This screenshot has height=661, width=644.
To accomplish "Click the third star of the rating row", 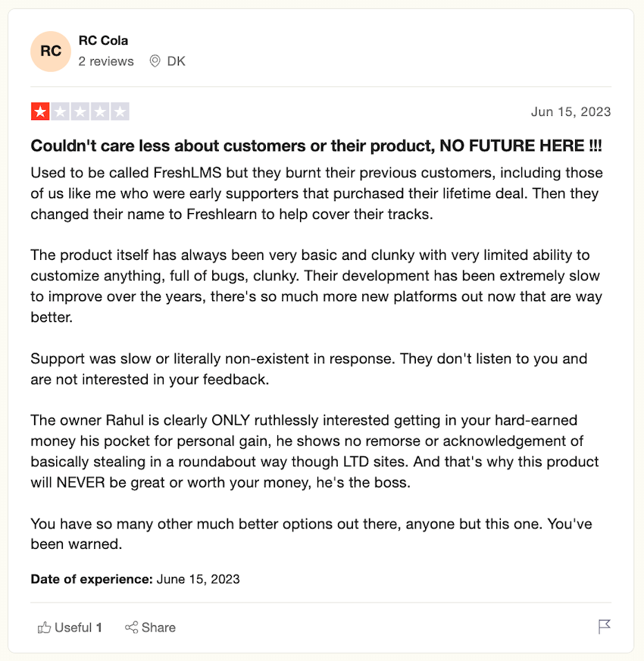I will click(80, 111).
